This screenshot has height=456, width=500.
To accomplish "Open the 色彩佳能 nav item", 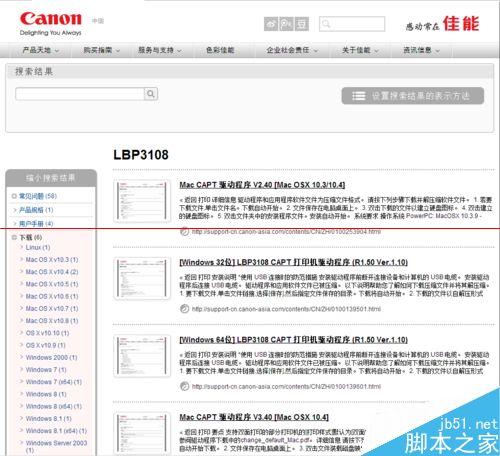I will click(220, 50).
